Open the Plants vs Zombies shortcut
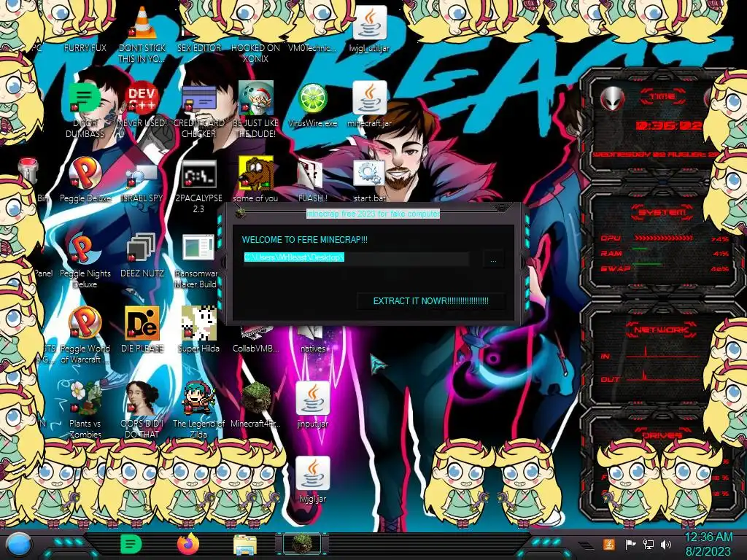747x560 pixels. coord(85,398)
